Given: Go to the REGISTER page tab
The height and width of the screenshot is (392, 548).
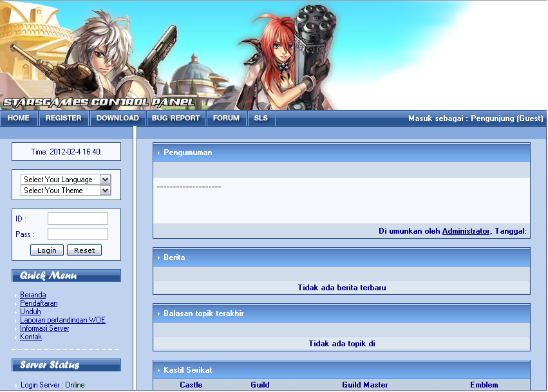Looking at the screenshot, I should click(x=64, y=118).
